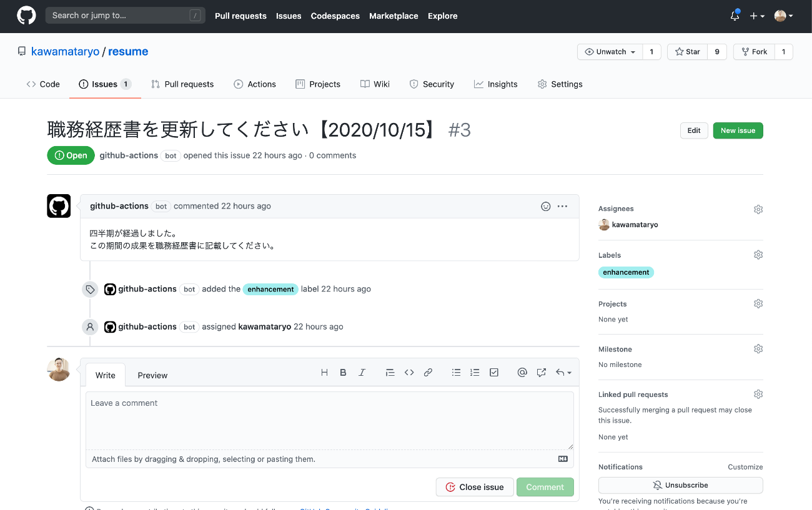Add a task list in the comment
Screen dimensions: 812x510
tap(494, 373)
